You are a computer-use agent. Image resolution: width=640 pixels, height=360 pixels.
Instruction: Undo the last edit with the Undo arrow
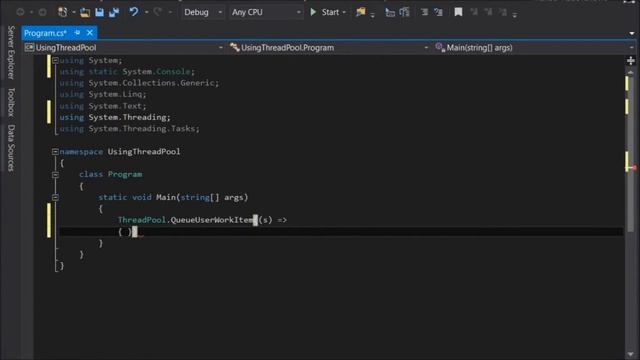(133, 12)
